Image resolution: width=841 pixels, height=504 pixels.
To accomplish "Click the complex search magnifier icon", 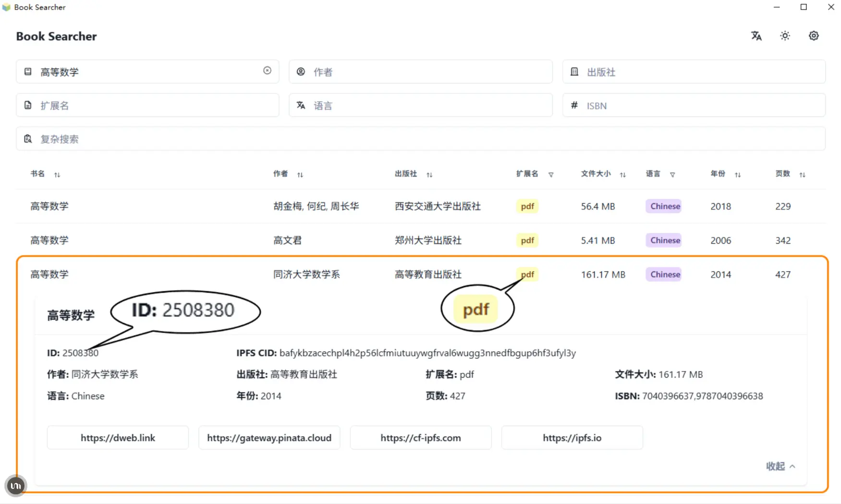I will 28,139.
